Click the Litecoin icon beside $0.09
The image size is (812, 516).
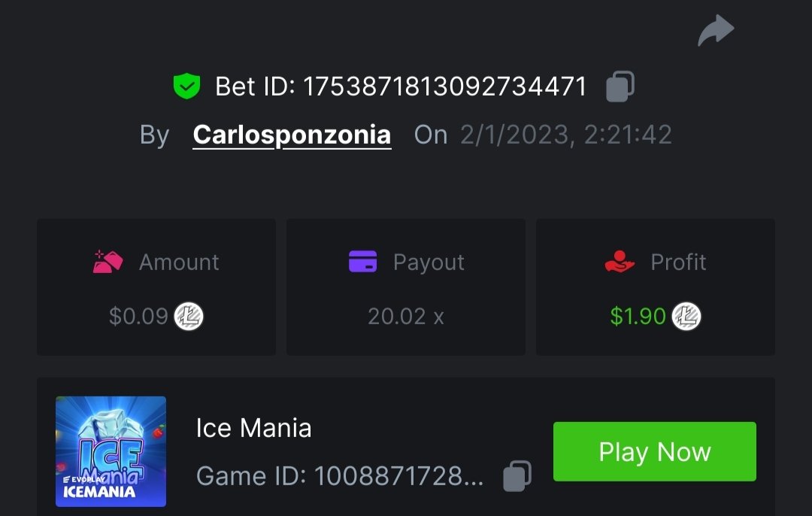[189, 316]
